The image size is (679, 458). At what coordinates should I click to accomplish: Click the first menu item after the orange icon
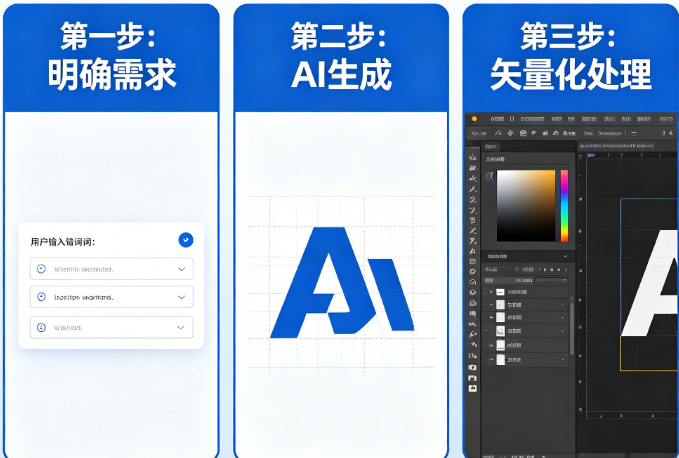(x=497, y=119)
